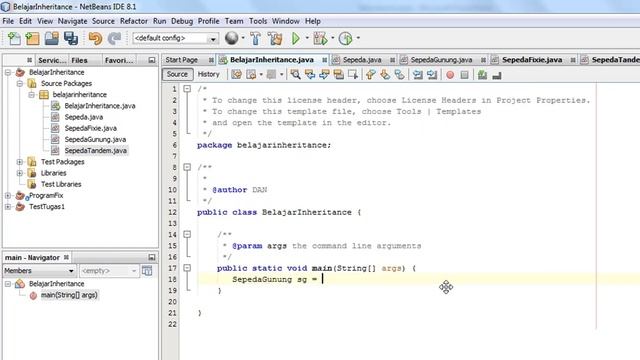640x360 pixels.
Task: Click the New File toolbar icon
Action: (14, 38)
